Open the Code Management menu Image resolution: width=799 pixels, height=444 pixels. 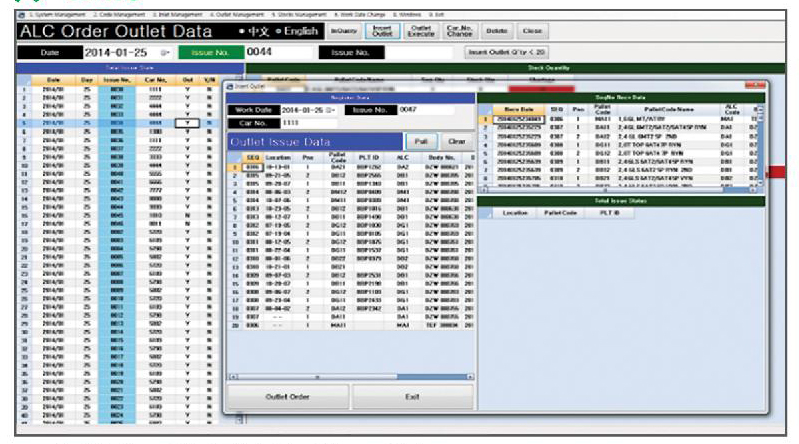(x=119, y=15)
